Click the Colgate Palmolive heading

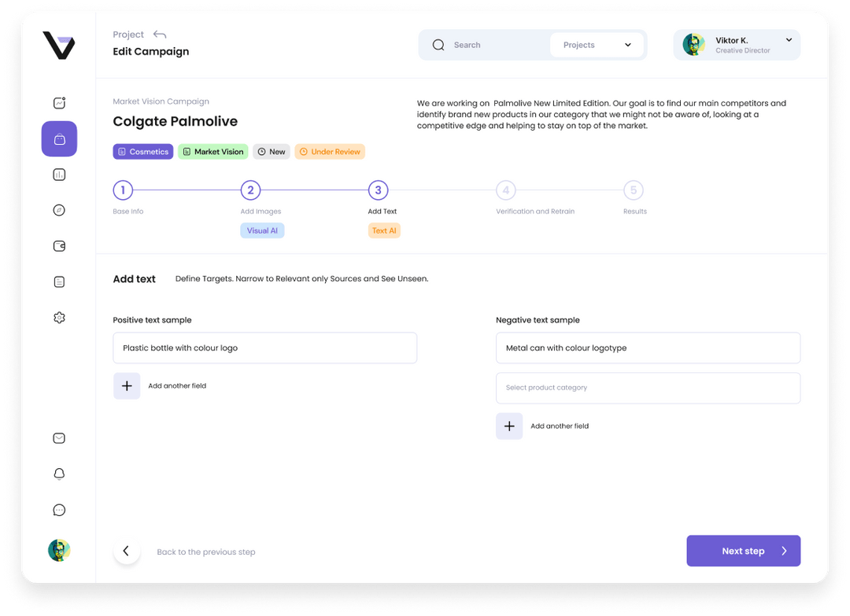[175, 121]
